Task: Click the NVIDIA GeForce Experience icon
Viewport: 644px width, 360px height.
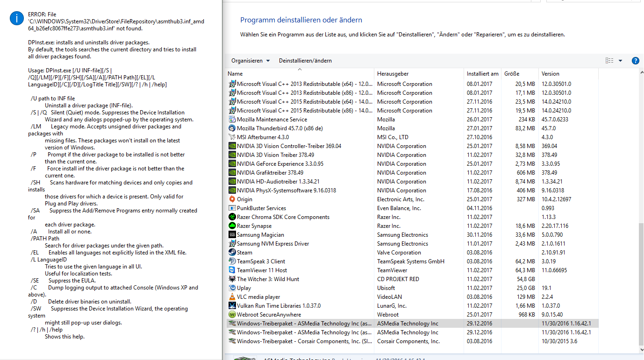Action: pyautogui.click(x=232, y=164)
